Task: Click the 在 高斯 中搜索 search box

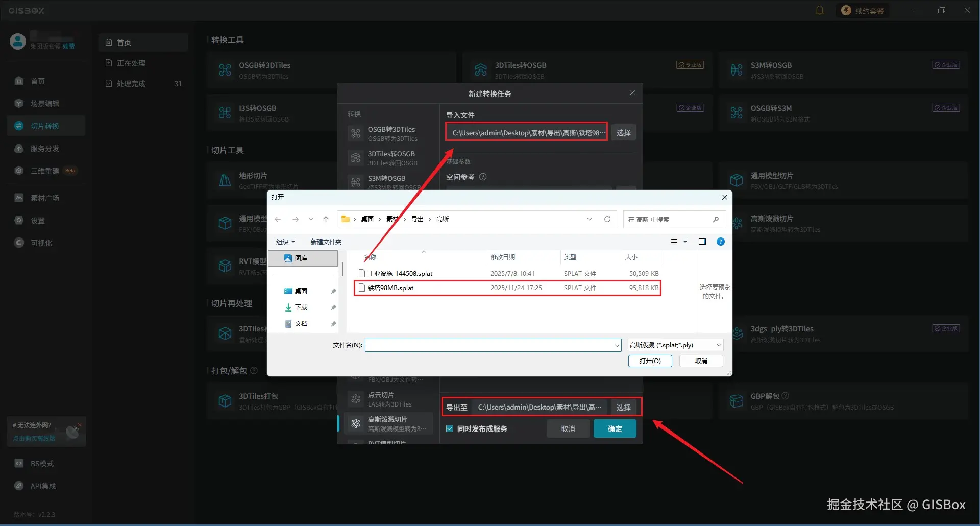Action: 673,219
